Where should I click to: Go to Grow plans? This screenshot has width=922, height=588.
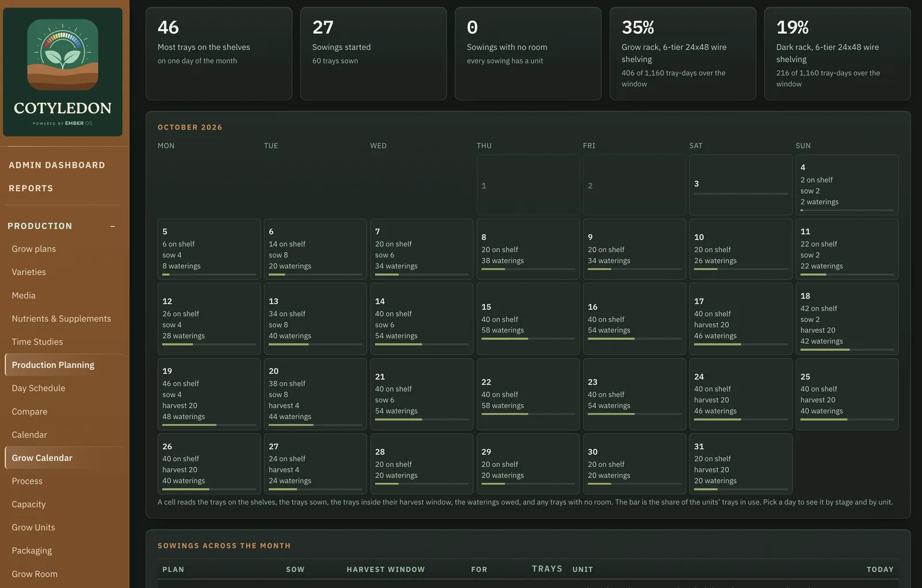(34, 249)
